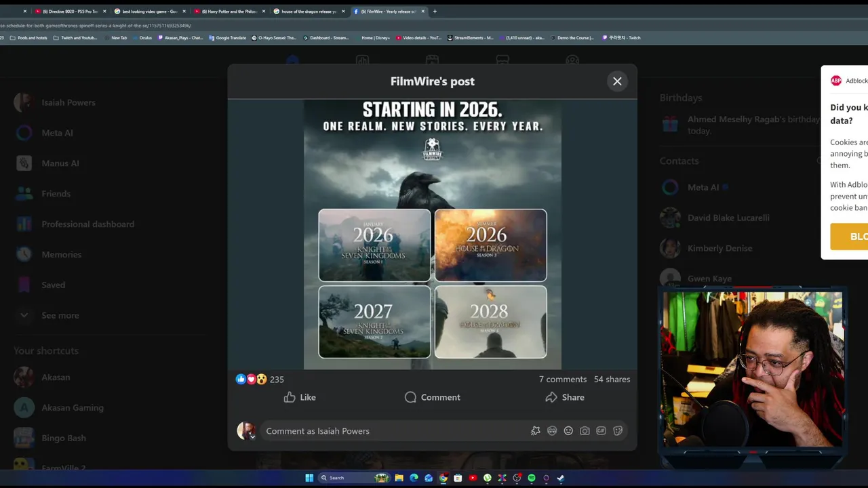Share the FilmWire post
Screen dimensions: 868x488
click(x=564, y=397)
